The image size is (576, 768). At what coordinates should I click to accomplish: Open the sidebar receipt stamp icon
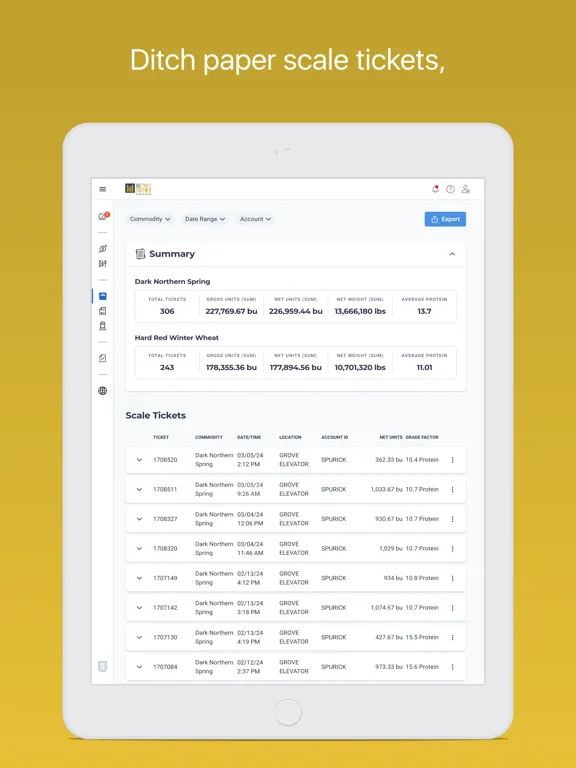[102, 326]
